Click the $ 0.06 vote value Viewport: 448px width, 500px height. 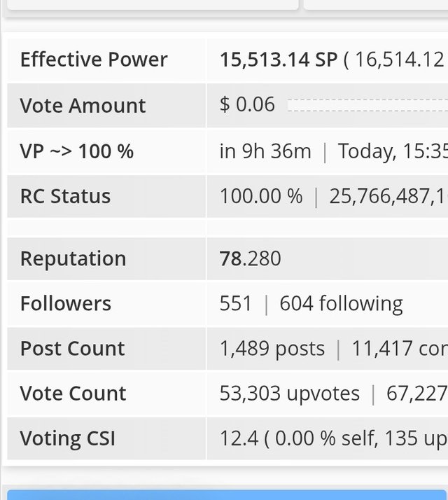[247, 105]
